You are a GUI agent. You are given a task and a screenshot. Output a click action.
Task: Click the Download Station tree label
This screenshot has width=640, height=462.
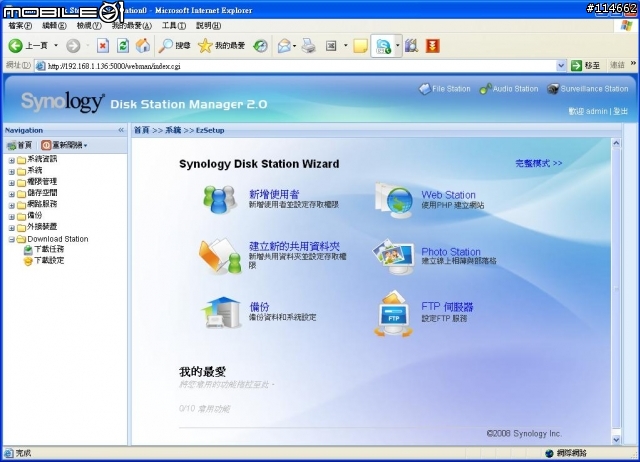coord(58,239)
